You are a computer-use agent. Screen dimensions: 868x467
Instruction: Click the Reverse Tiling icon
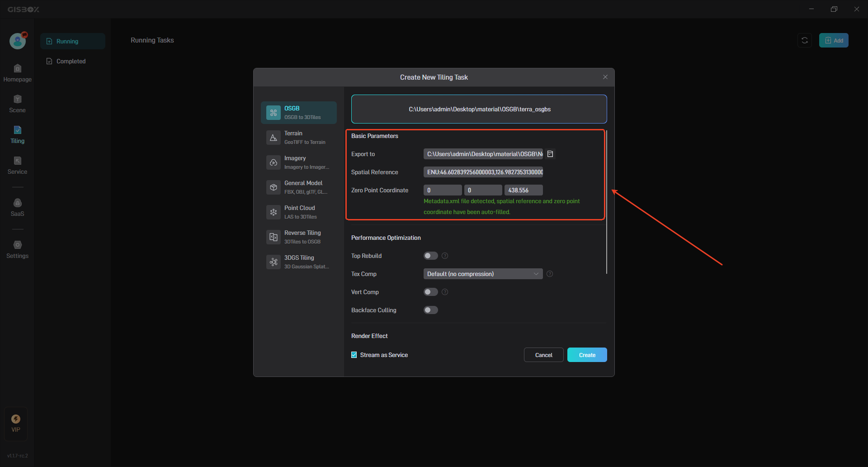coord(274,237)
